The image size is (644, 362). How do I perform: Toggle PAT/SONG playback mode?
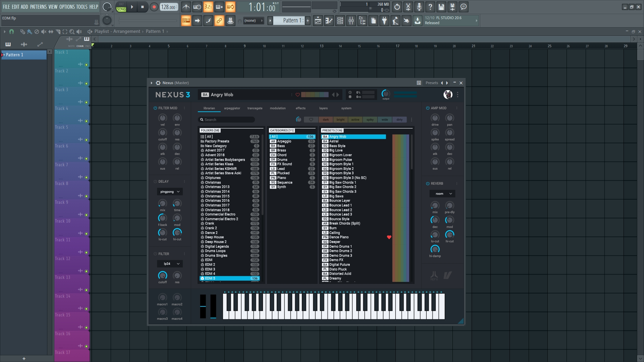(121, 7)
